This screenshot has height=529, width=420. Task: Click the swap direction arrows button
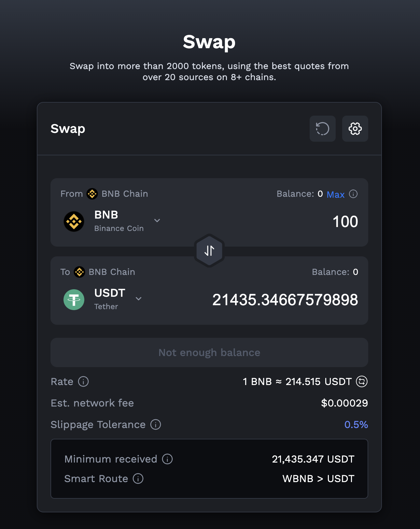[209, 250]
